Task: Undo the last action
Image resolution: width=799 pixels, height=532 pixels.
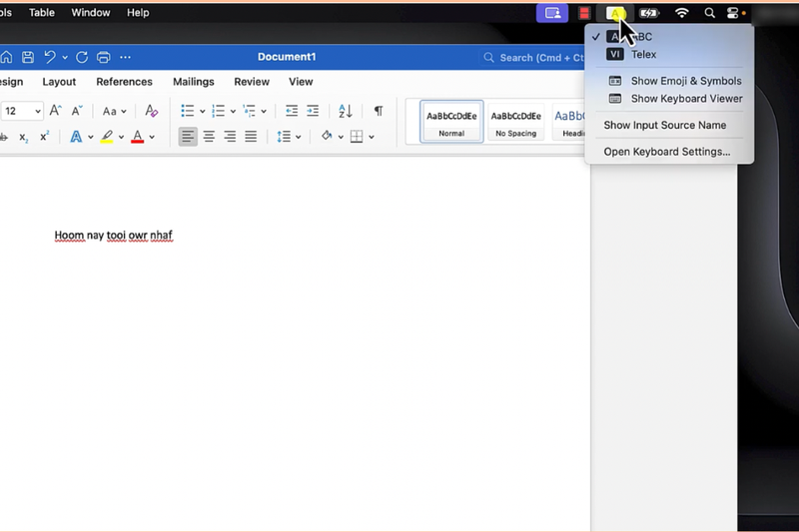Action: (50, 57)
